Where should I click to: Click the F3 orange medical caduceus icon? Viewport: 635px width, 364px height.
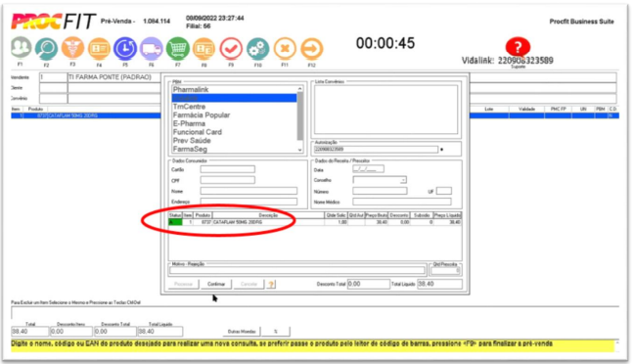[x=72, y=48]
